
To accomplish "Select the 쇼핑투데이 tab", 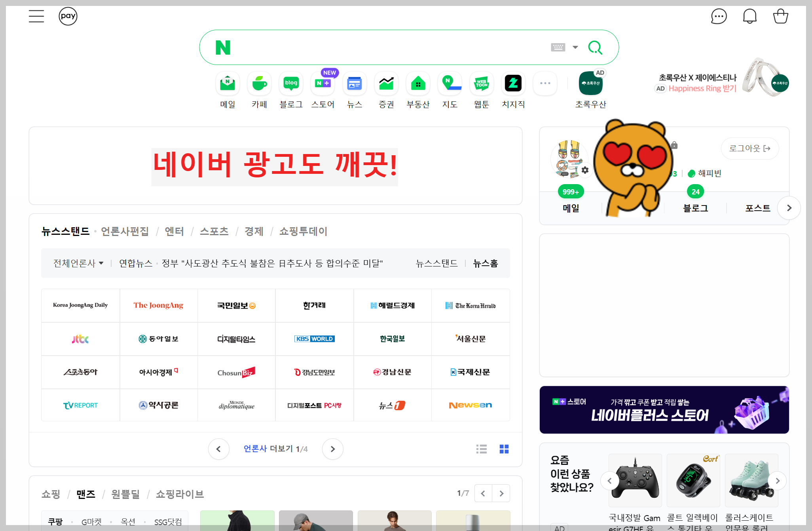I will (x=303, y=231).
